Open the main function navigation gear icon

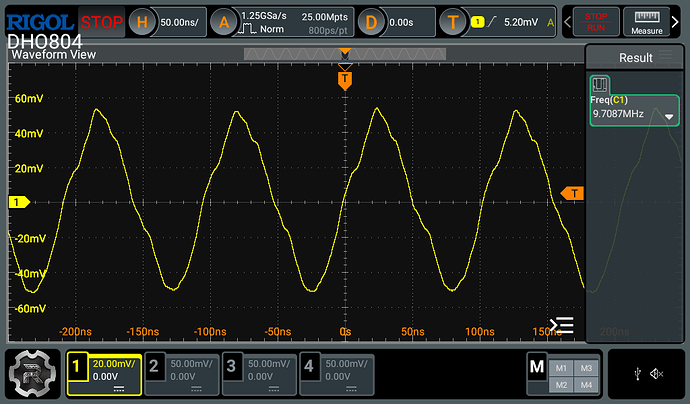click(34, 373)
